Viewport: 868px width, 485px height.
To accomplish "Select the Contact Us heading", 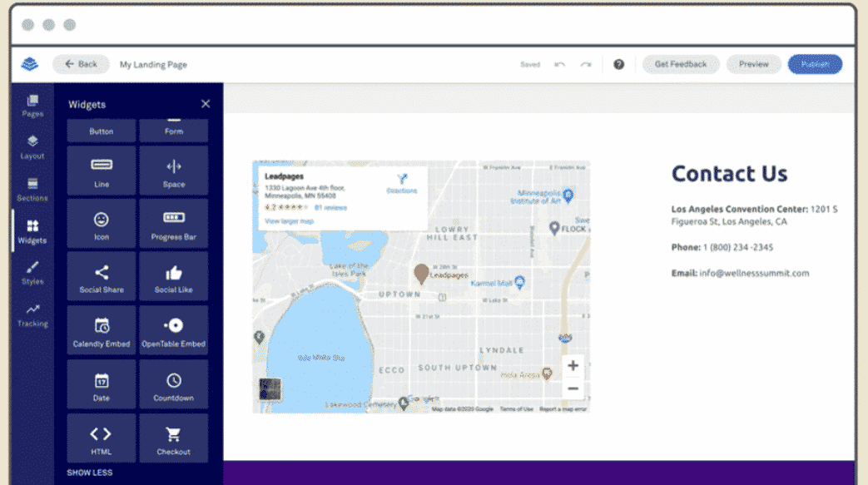I will click(x=729, y=173).
